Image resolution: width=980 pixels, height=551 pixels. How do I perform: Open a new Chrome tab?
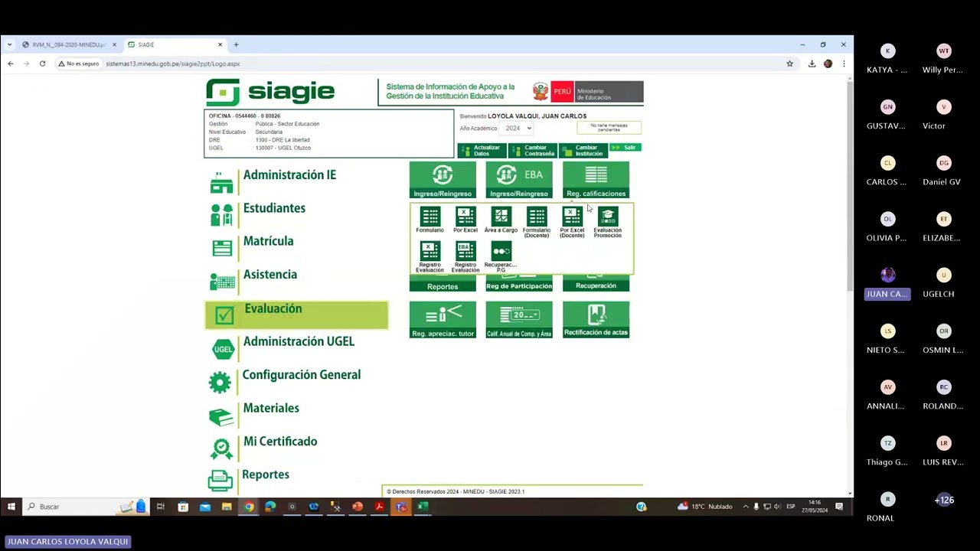pos(236,44)
